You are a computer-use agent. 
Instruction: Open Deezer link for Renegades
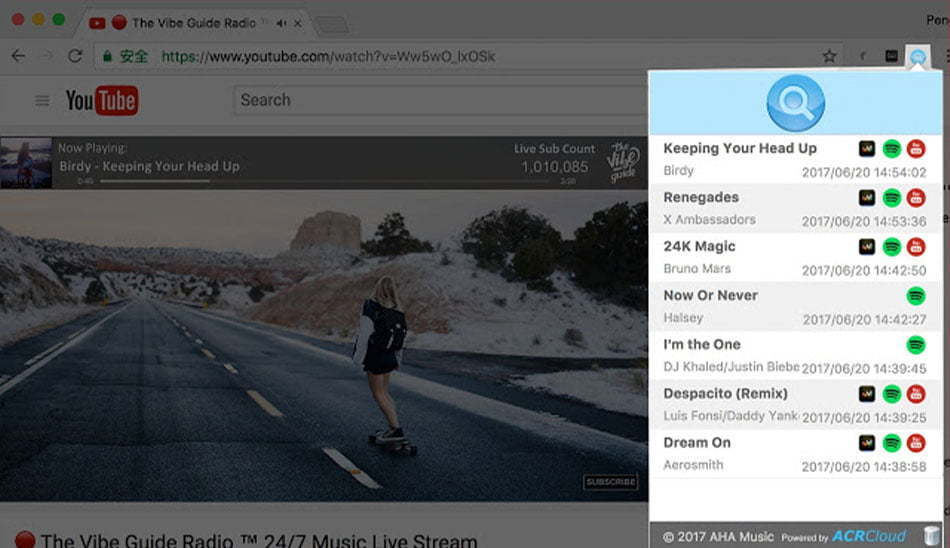[x=867, y=198]
